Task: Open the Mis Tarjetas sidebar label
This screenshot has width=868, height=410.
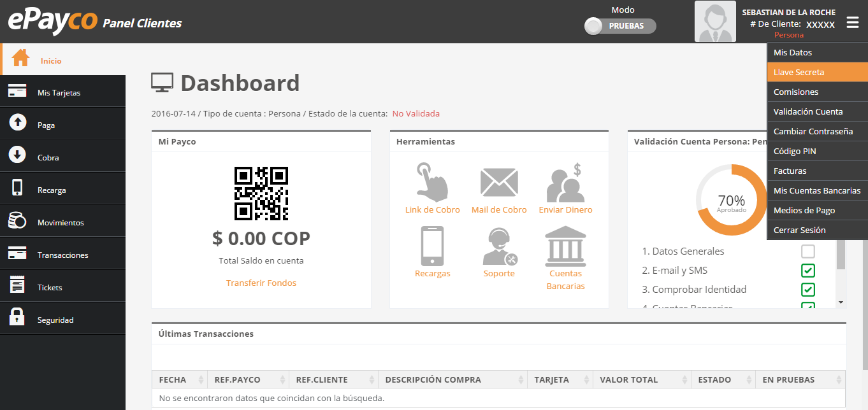Action: click(59, 93)
